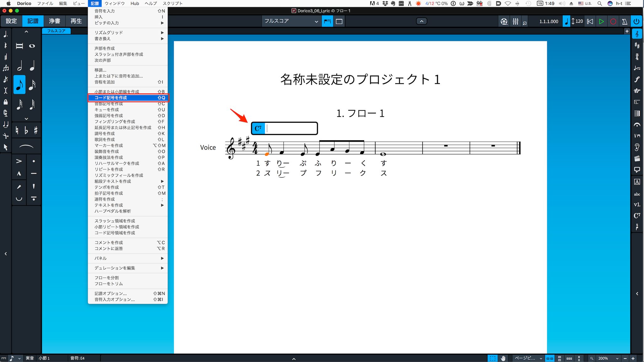Open the Key Signatures panel
Screen dimensions: 644x362
coord(637,45)
